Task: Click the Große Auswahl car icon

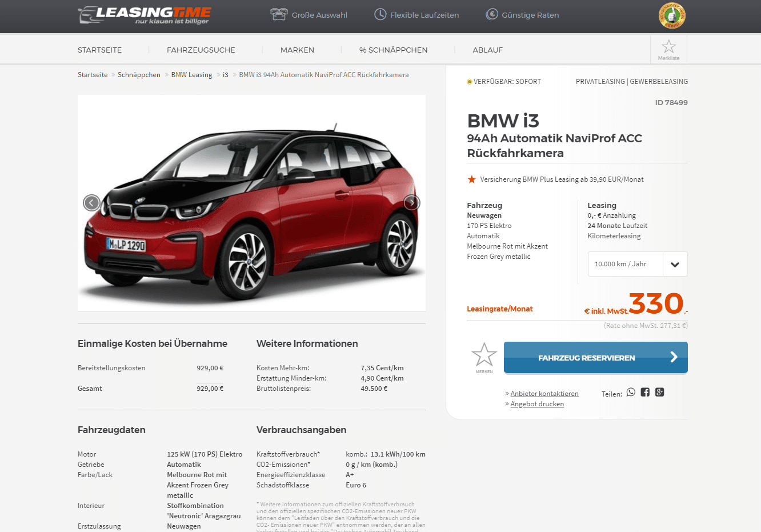Action: [278, 14]
